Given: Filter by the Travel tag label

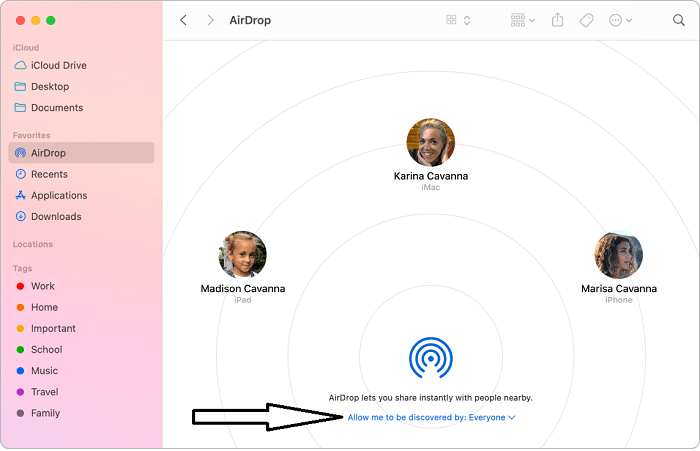Looking at the screenshot, I should click(45, 392).
